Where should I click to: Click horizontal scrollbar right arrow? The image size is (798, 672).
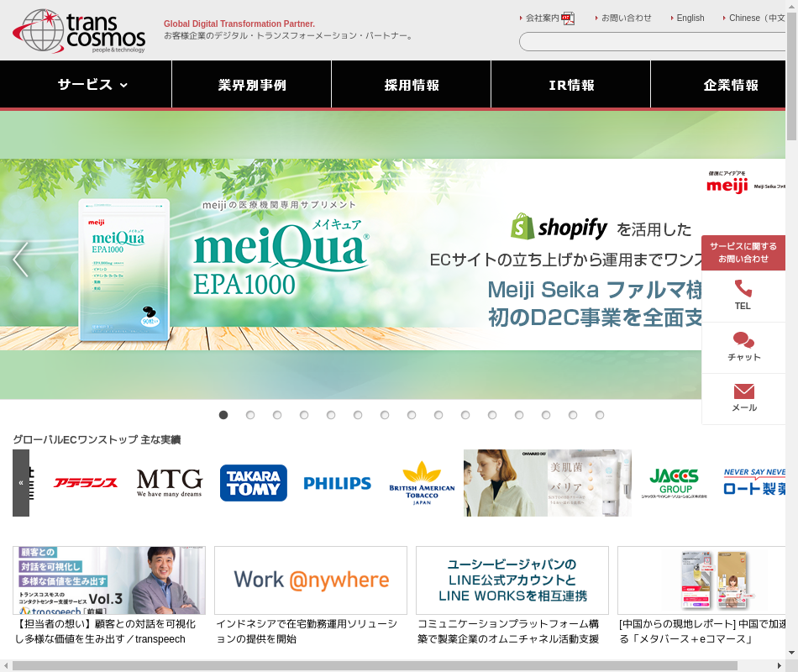(x=780, y=666)
